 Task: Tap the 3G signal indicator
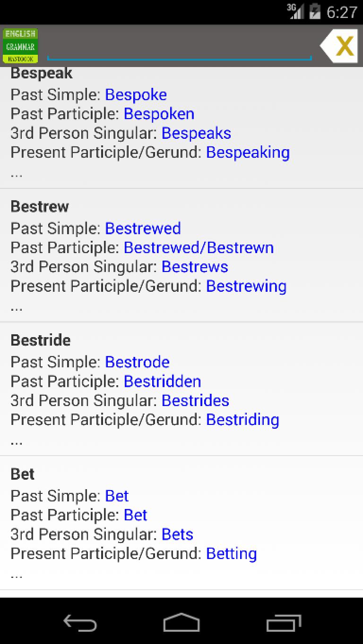pyautogui.click(x=295, y=11)
